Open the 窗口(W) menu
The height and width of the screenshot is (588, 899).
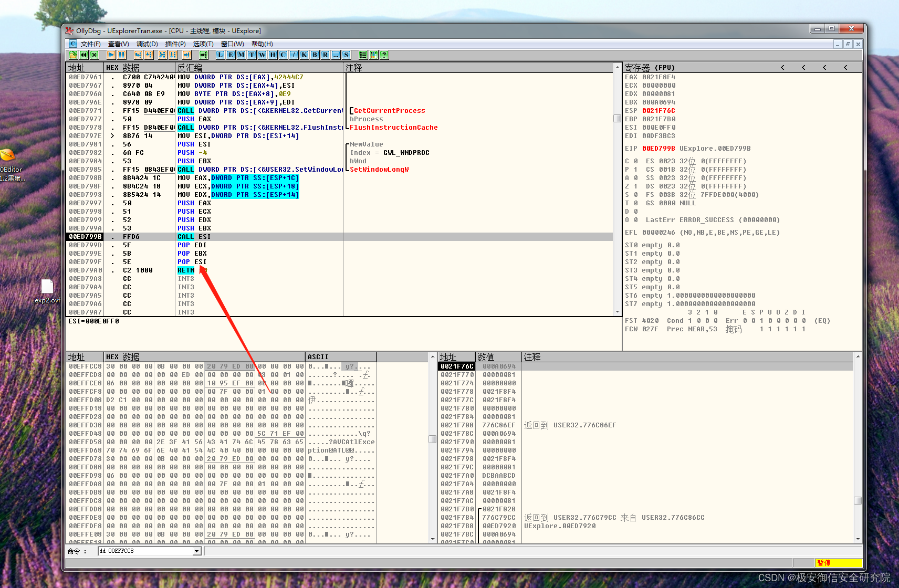coord(233,44)
